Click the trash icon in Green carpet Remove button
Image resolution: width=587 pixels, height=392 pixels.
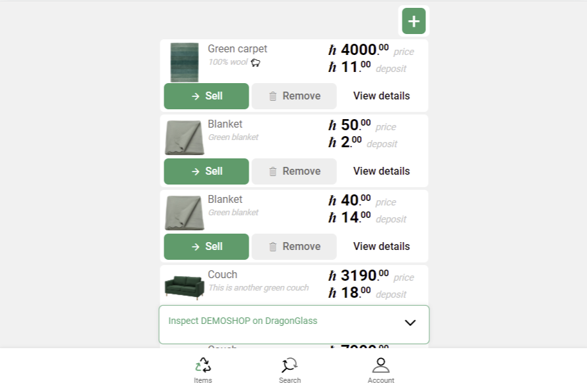[x=273, y=96]
